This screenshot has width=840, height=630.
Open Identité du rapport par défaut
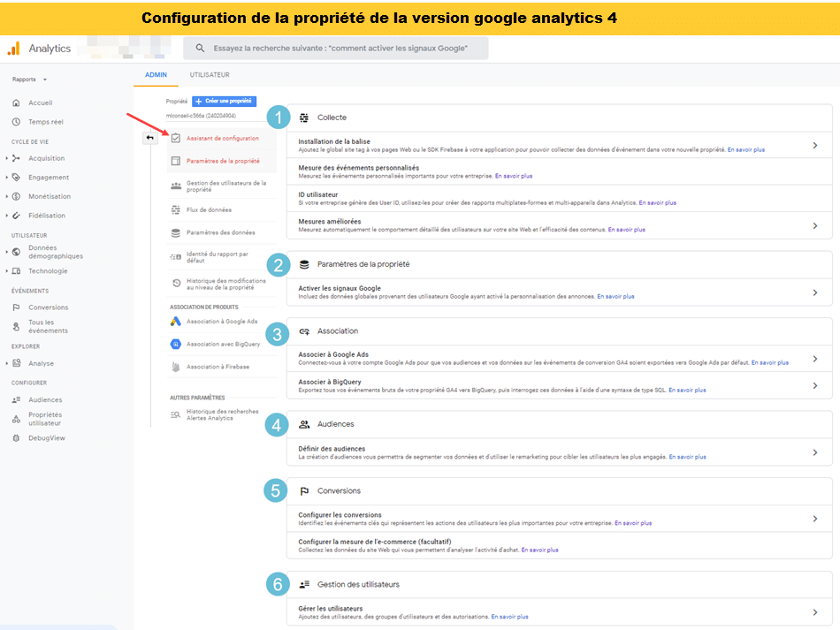click(222, 257)
